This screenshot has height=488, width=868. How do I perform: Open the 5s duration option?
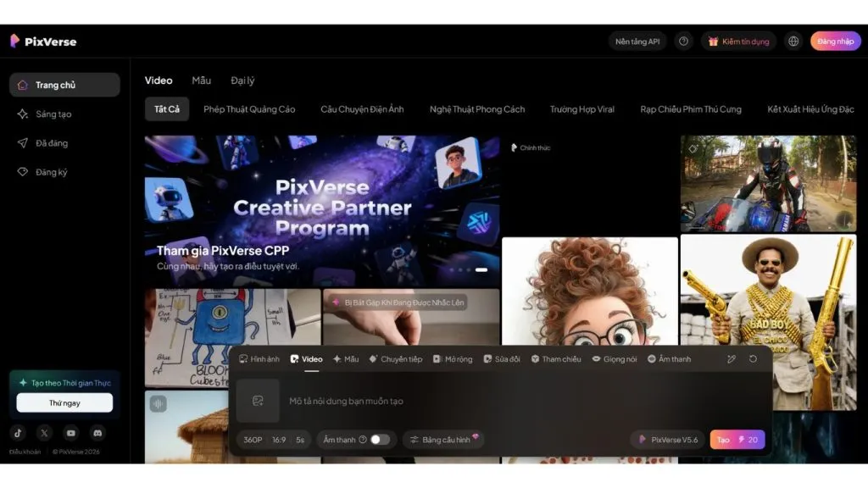pyautogui.click(x=300, y=441)
